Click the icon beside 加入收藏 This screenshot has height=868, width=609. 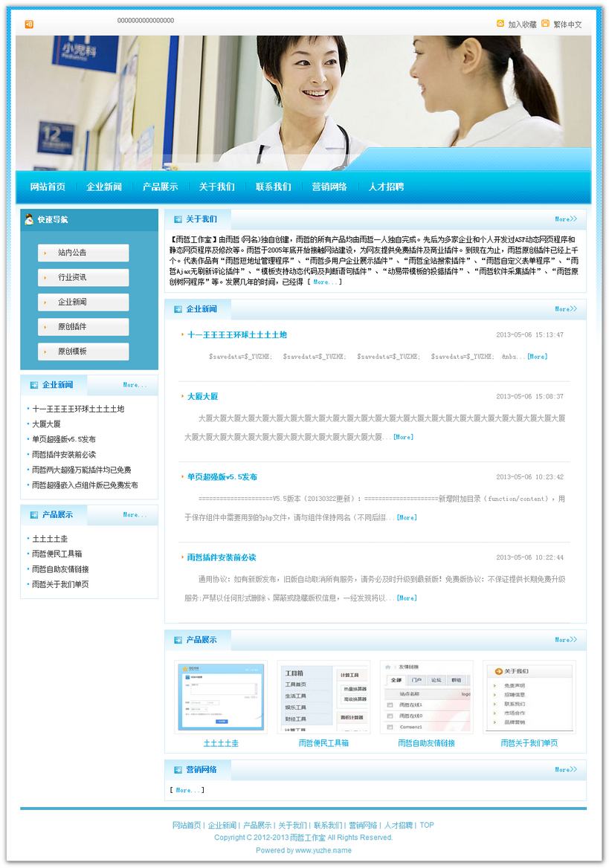tap(500, 23)
